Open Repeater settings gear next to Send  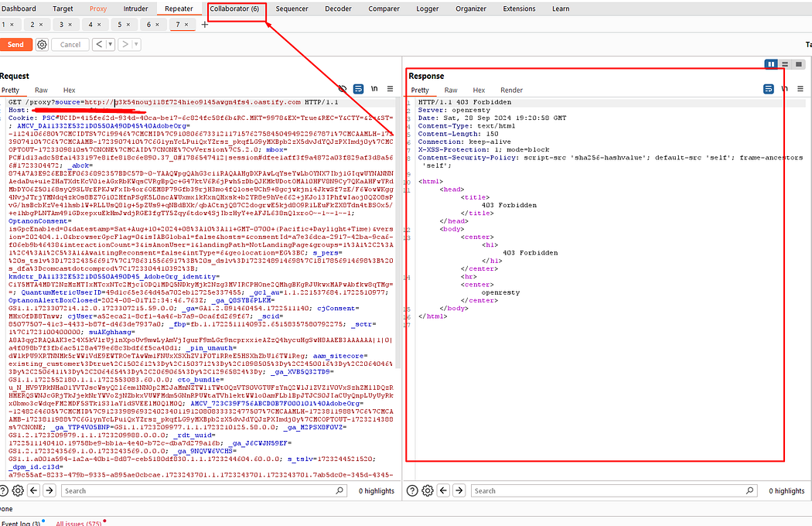42,45
